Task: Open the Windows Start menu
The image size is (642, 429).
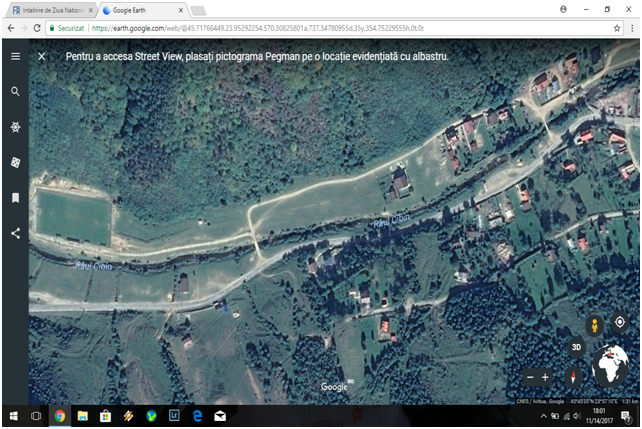Action: point(13,415)
